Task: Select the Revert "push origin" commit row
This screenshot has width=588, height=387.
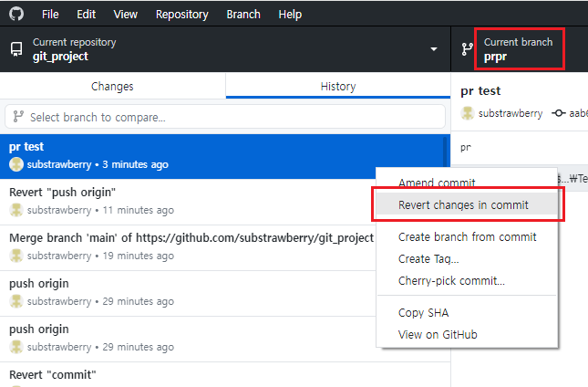Action: point(188,202)
